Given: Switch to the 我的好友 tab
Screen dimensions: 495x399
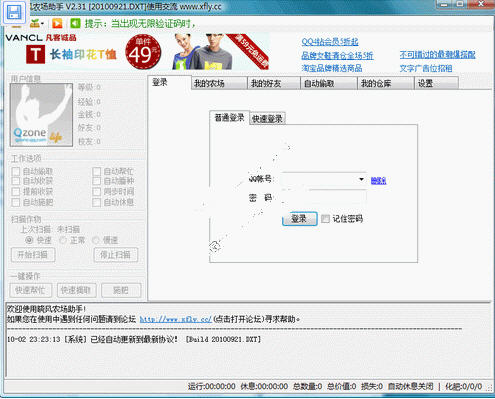Looking at the screenshot, I should click(273, 83).
